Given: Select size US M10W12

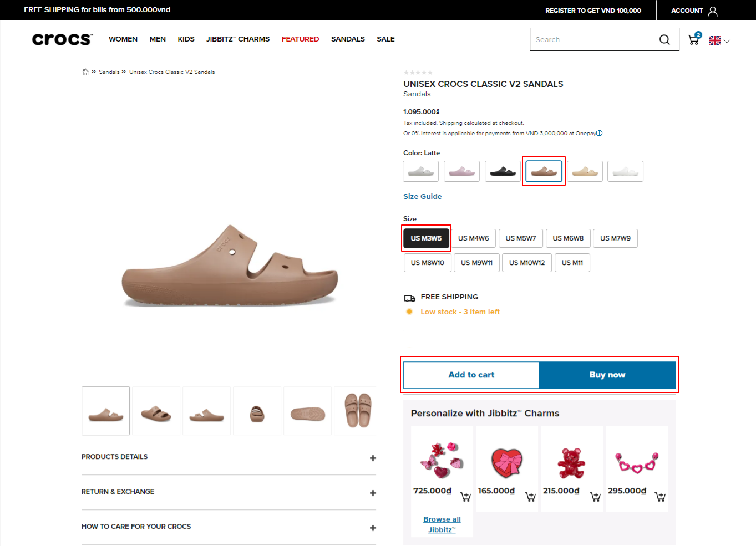Looking at the screenshot, I should click(527, 263).
